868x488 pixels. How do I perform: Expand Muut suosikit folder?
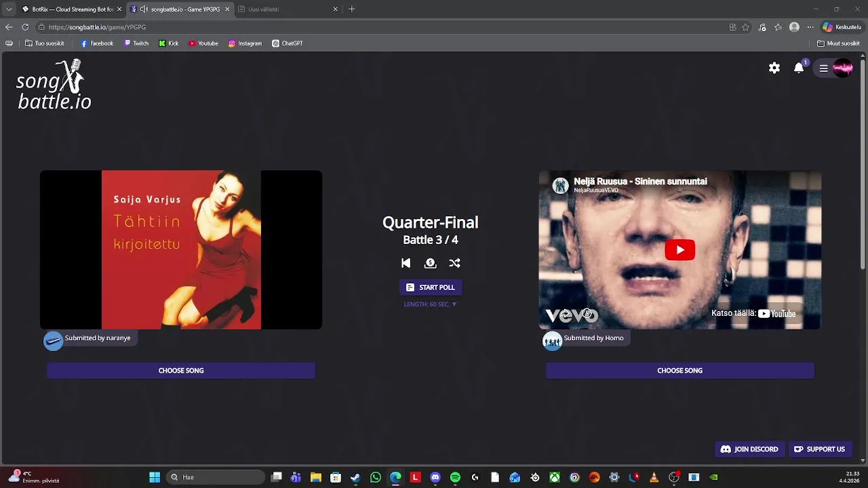click(838, 43)
